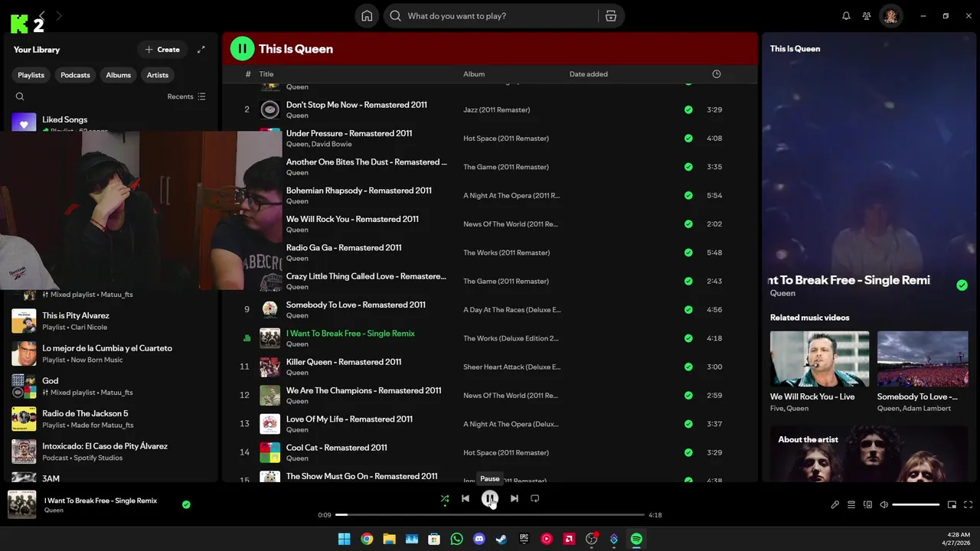This screenshot has height=551, width=980.
Task: Search within Your Library
Action: [20, 96]
